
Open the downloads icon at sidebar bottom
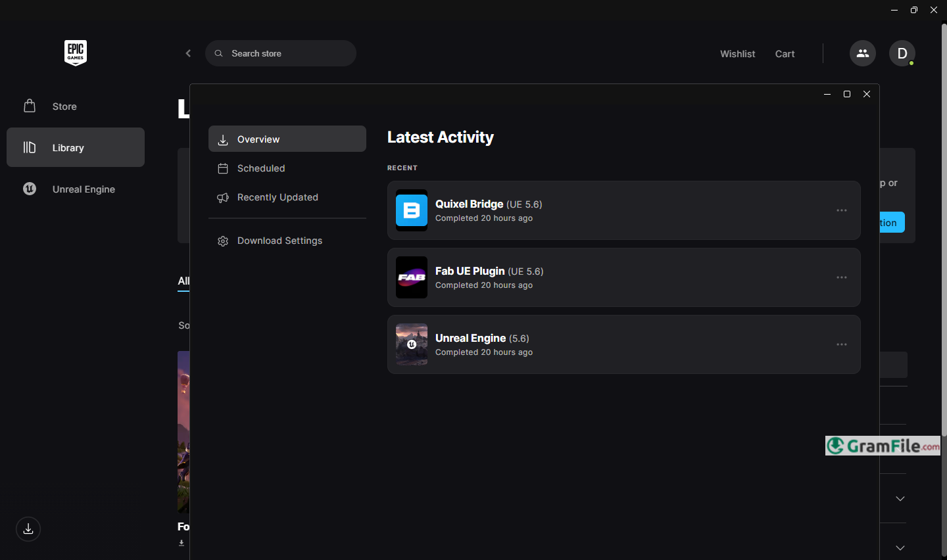click(28, 529)
